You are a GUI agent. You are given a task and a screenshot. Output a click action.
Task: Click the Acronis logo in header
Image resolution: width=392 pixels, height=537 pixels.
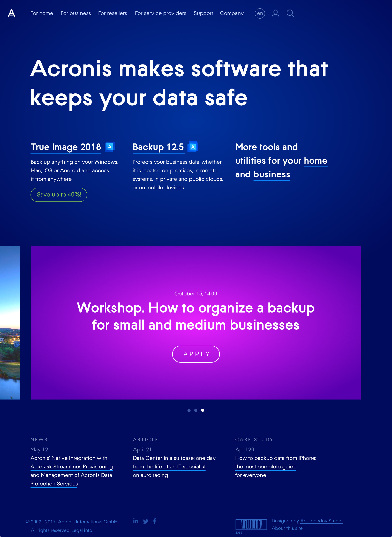(11, 13)
